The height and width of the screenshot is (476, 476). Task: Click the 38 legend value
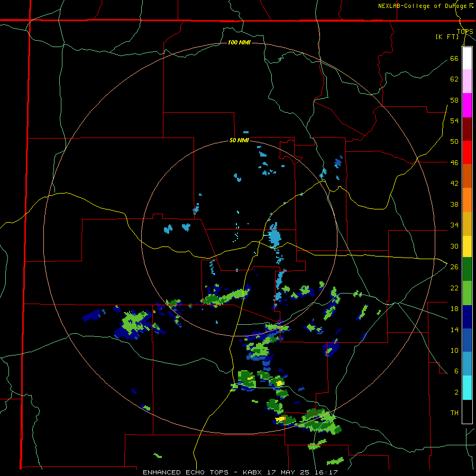point(454,204)
